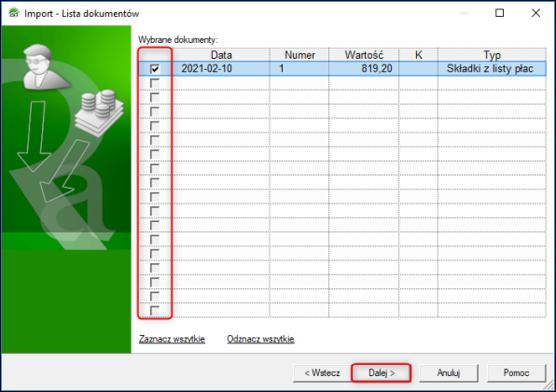Cancel the import with Anuluj
556x392 pixels.
449,372
